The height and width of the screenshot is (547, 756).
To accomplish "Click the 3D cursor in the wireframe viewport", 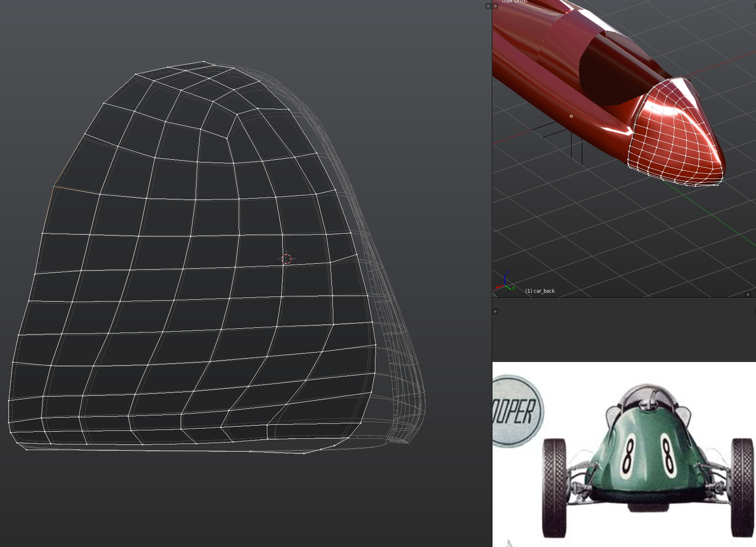I will 286,259.
